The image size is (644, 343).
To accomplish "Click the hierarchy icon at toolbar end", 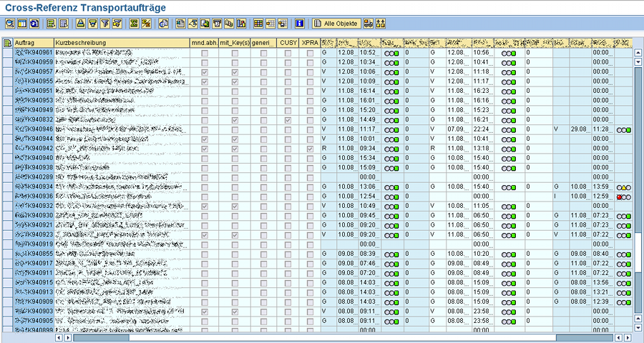I will tap(381, 24).
